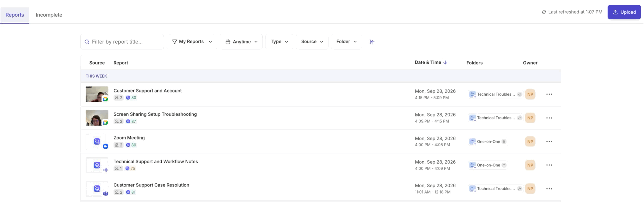Click NP owner avatar on Technical Support row
This screenshot has height=202, width=644.
point(530,165)
